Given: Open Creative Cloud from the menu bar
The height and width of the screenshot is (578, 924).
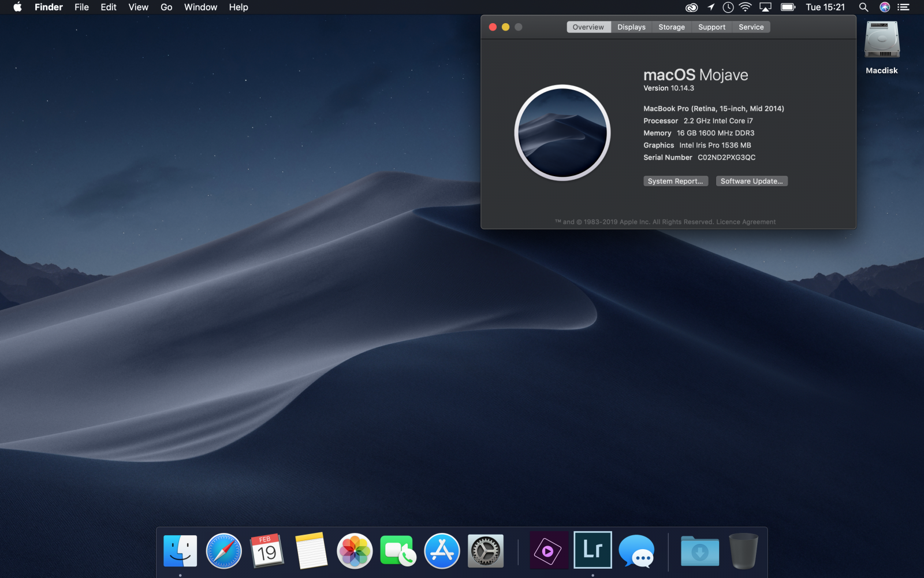Looking at the screenshot, I should pos(691,7).
